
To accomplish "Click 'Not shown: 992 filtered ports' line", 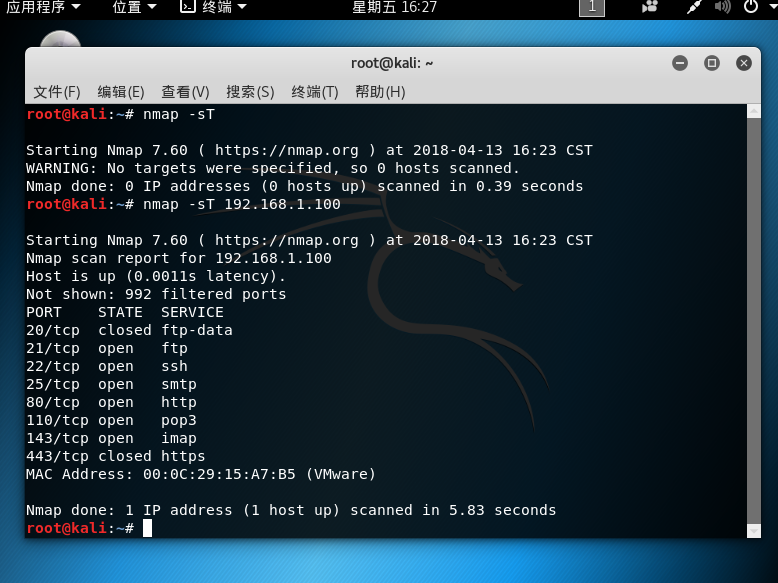I will [x=156, y=294].
